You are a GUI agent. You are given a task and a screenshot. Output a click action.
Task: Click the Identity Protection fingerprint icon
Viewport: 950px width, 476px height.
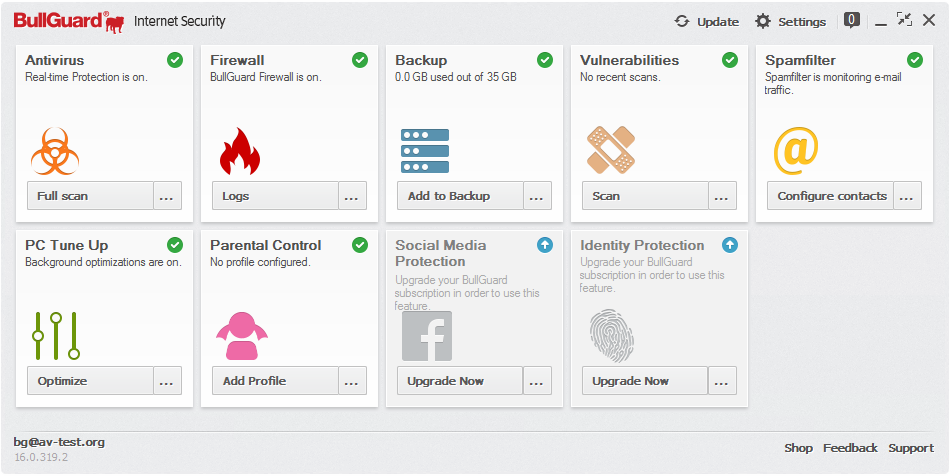610,336
